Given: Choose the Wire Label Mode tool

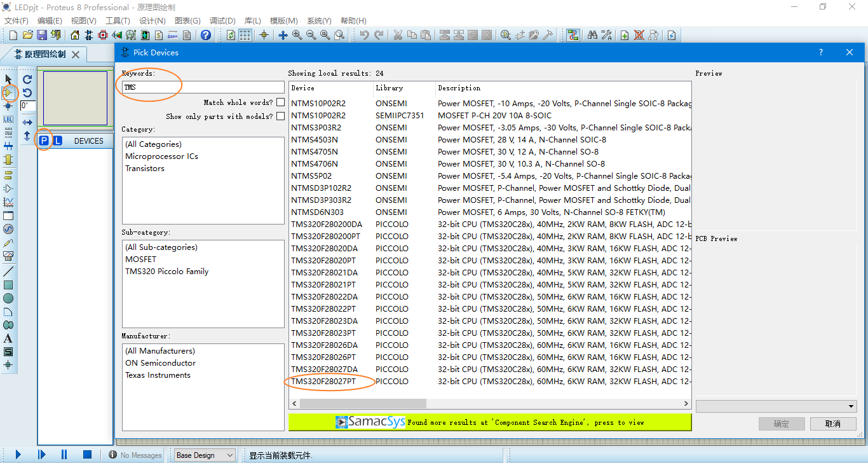Looking at the screenshot, I should 9,119.
